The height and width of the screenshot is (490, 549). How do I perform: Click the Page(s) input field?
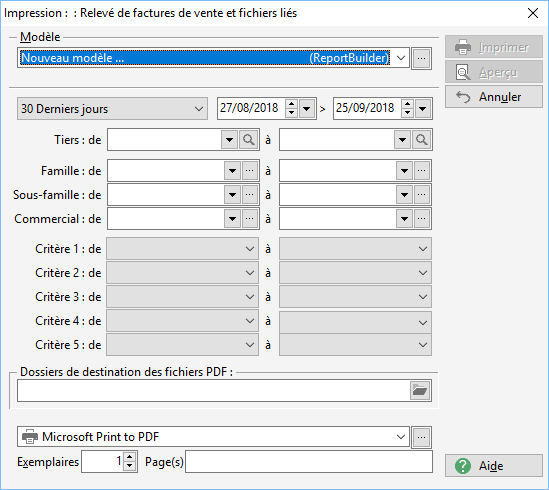click(x=309, y=462)
